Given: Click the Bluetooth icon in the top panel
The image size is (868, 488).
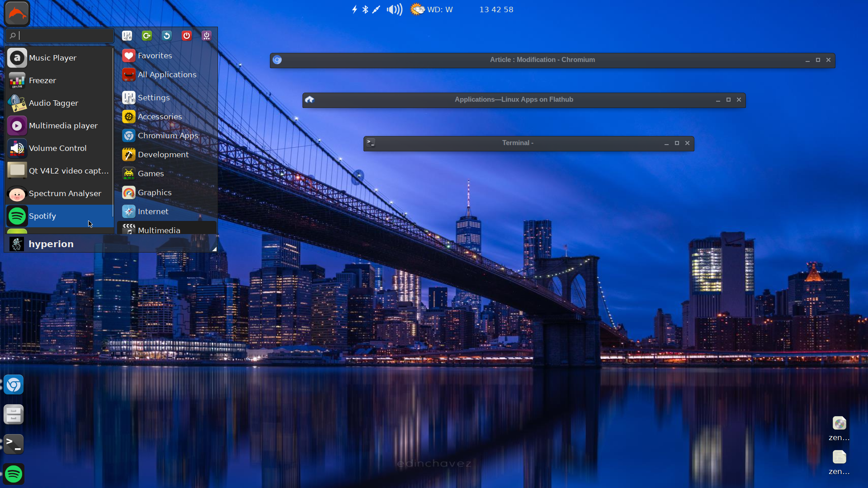Looking at the screenshot, I should click(365, 9).
